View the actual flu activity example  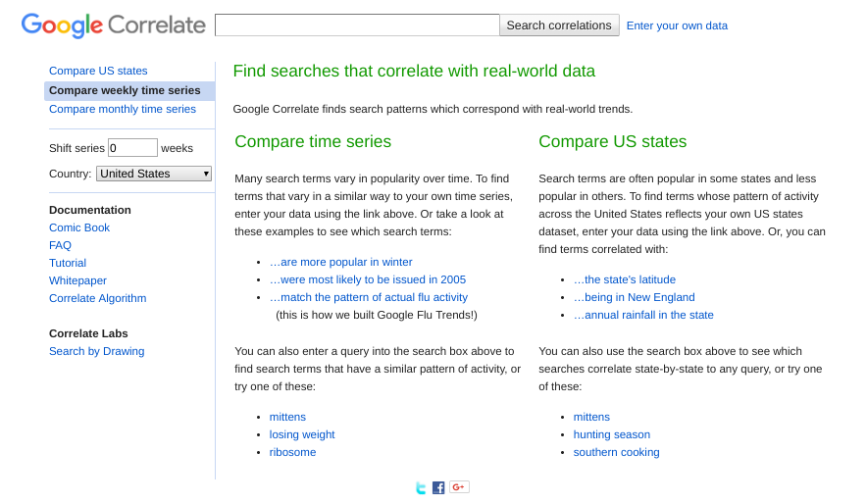point(368,297)
